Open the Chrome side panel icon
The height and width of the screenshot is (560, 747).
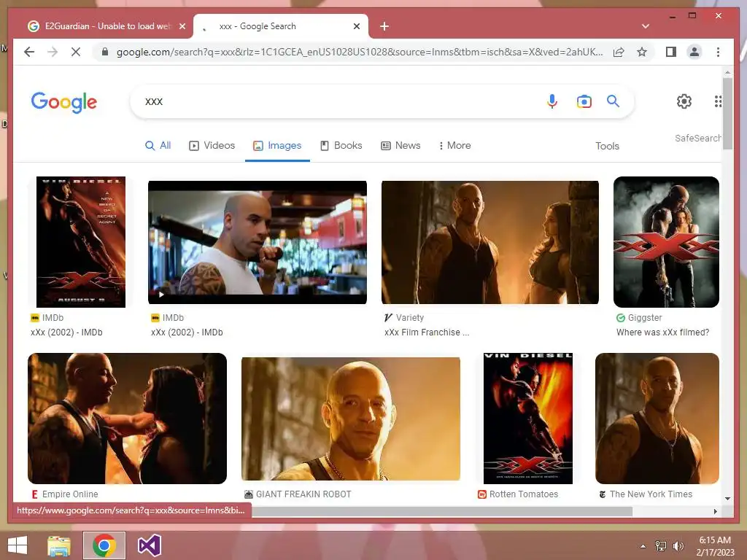pyautogui.click(x=671, y=52)
